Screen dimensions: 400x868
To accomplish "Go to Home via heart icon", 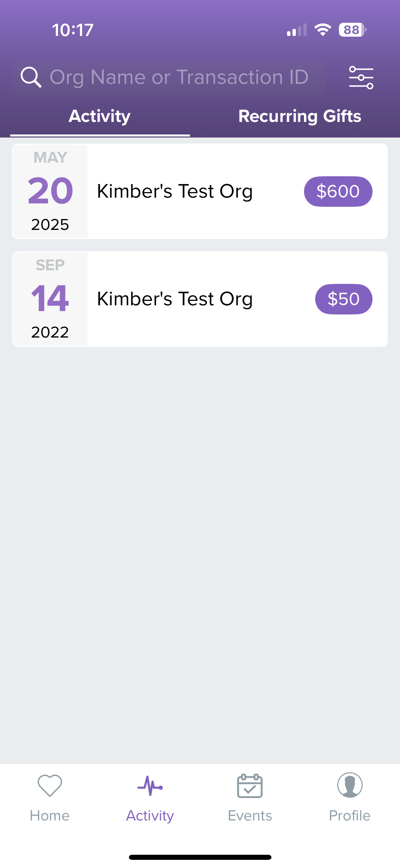I will pos(50,785).
